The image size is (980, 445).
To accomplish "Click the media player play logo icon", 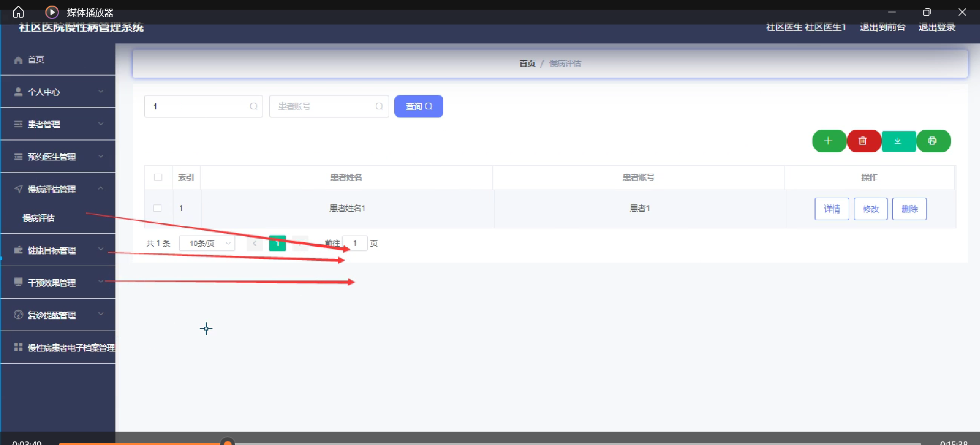I will click(52, 12).
